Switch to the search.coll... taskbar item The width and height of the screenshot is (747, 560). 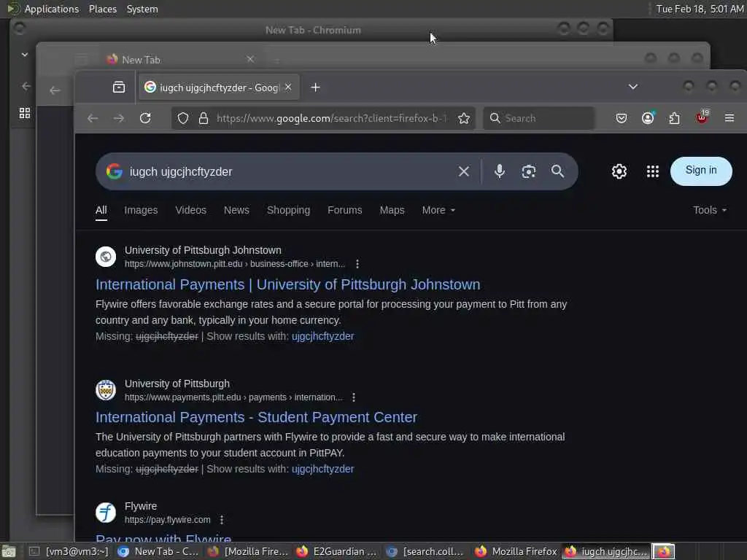[425, 551]
